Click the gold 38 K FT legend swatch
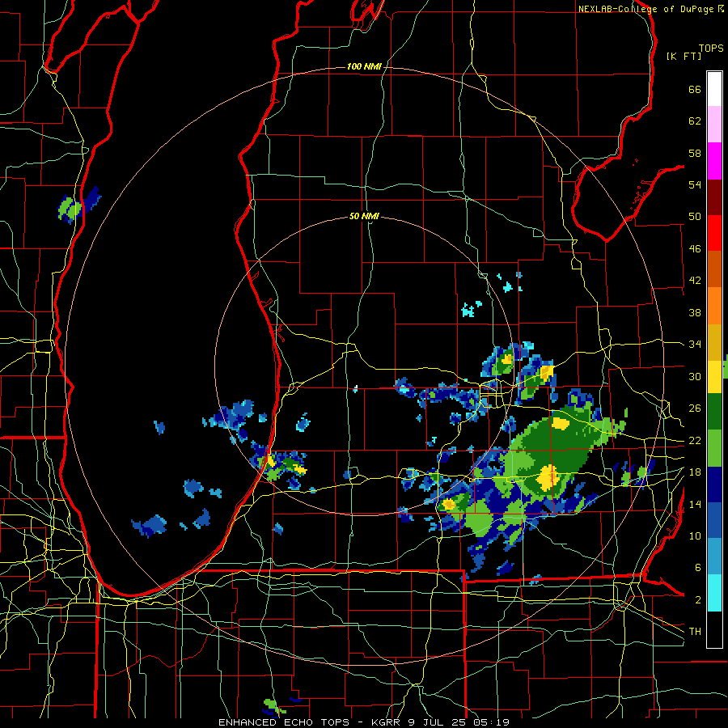This screenshot has width=728, height=728. tap(714, 341)
